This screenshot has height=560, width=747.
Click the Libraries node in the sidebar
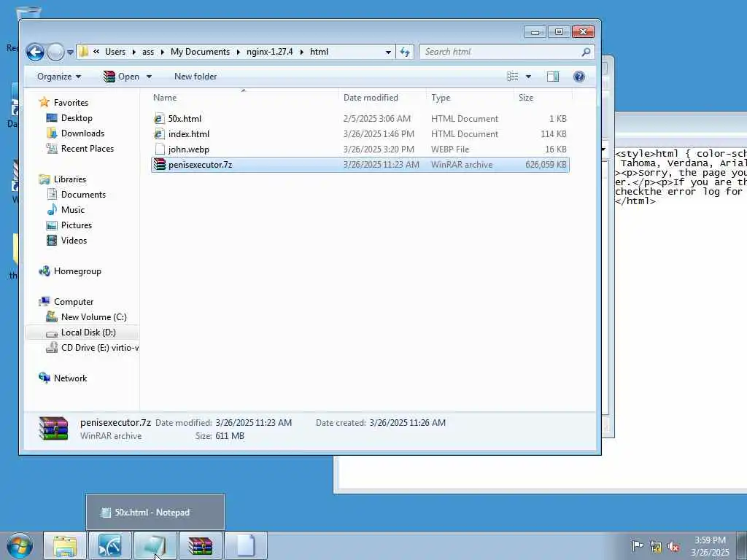tap(69, 179)
